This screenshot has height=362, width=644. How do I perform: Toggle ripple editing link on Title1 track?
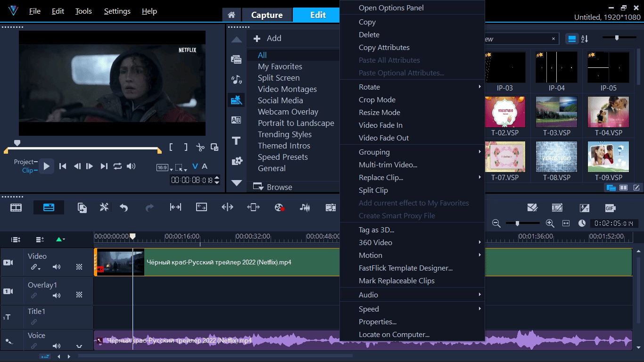34,322
